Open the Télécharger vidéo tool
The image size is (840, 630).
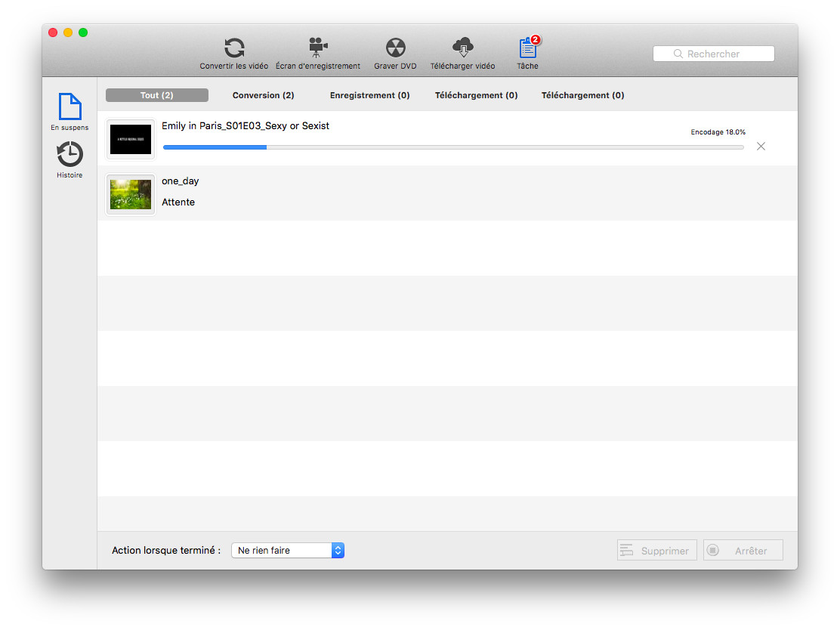tap(463, 54)
